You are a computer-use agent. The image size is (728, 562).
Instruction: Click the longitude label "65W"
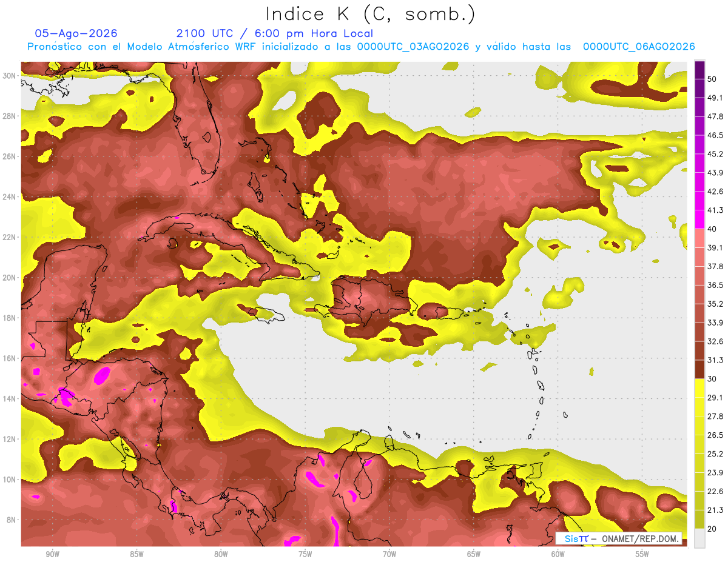[474, 554]
